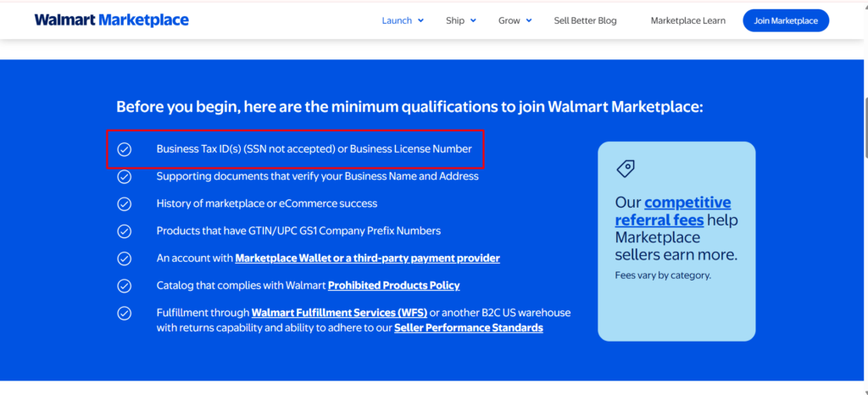
Task: Open the competitive referral fees link
Action: [673, 211]
